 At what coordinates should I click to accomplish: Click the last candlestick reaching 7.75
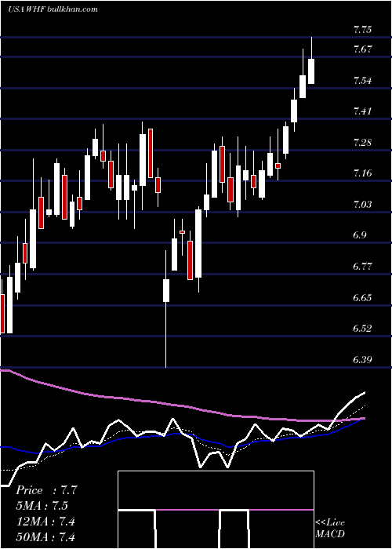(x=311, y=60)
